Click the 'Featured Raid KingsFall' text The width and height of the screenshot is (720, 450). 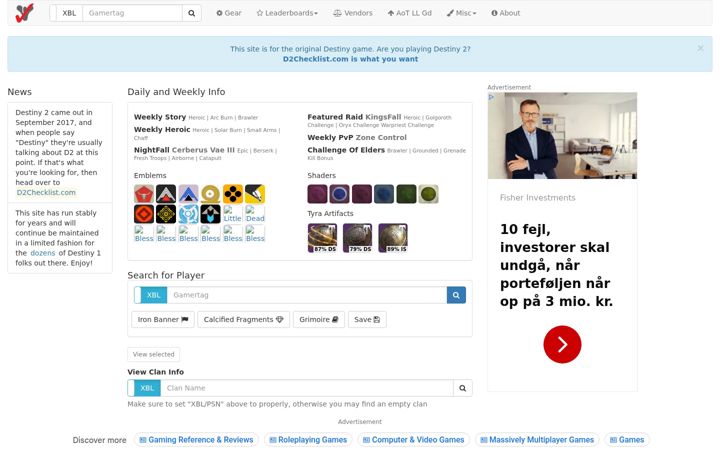[x=354, y=117]
